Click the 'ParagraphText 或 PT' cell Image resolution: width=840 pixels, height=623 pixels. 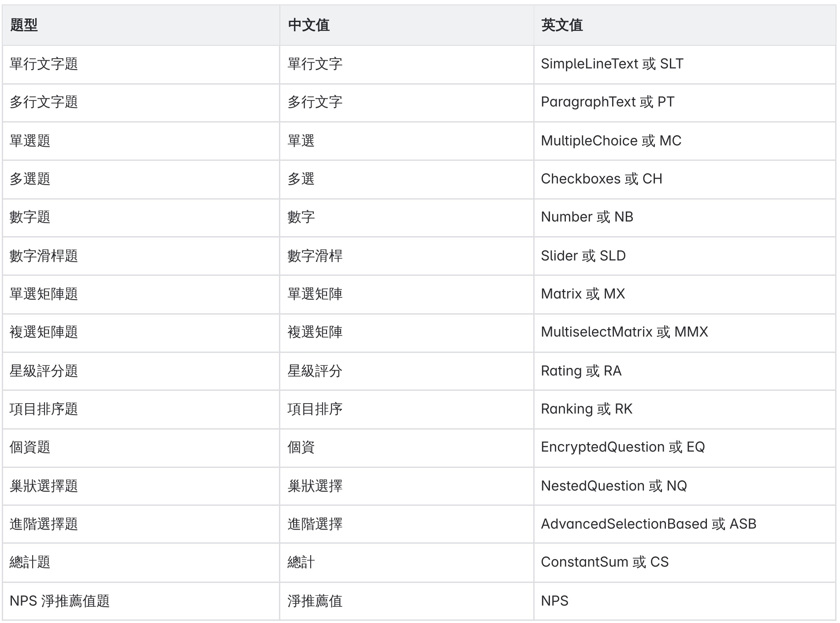click(607, 102)
